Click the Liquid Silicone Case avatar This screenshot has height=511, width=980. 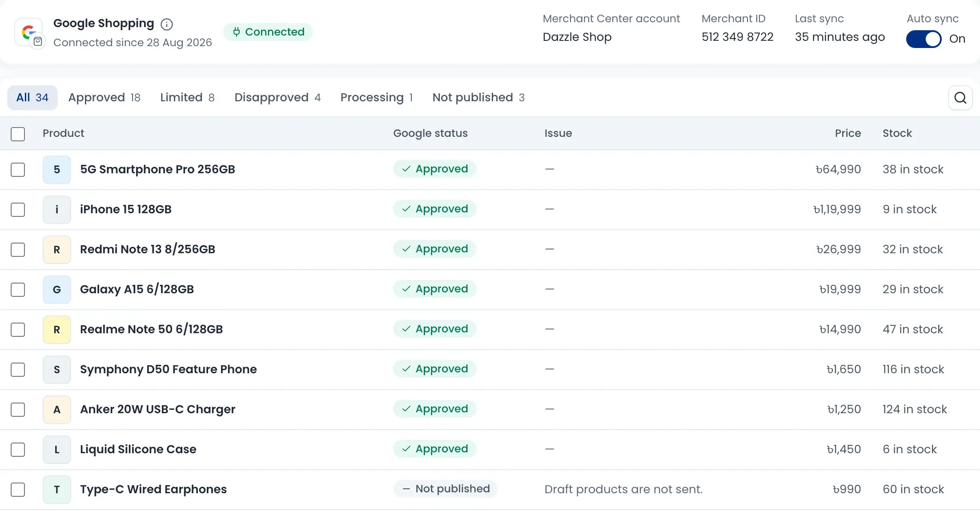pyautogui.click(x=57, y=450)
